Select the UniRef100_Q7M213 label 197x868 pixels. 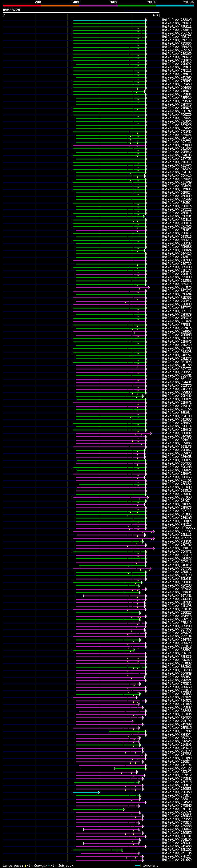pos(177,71)
